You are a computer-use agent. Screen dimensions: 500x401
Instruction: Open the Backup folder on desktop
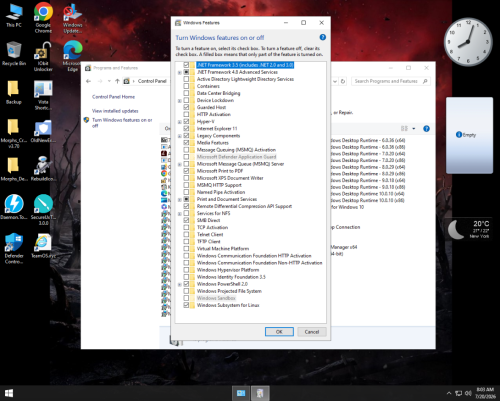pos(14,92)
